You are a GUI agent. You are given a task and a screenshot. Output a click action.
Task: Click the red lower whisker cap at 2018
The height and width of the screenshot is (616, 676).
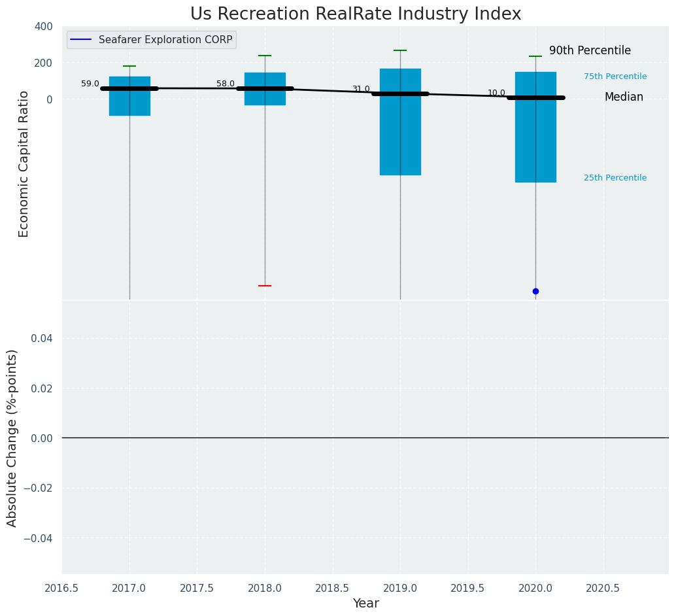(x=265, y=286)
